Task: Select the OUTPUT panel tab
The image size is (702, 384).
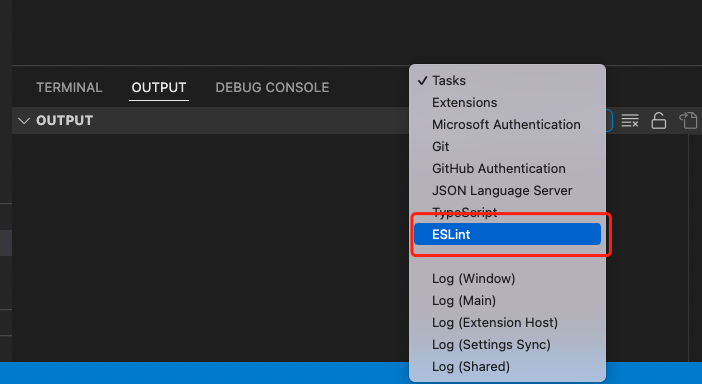Action: 159,87
